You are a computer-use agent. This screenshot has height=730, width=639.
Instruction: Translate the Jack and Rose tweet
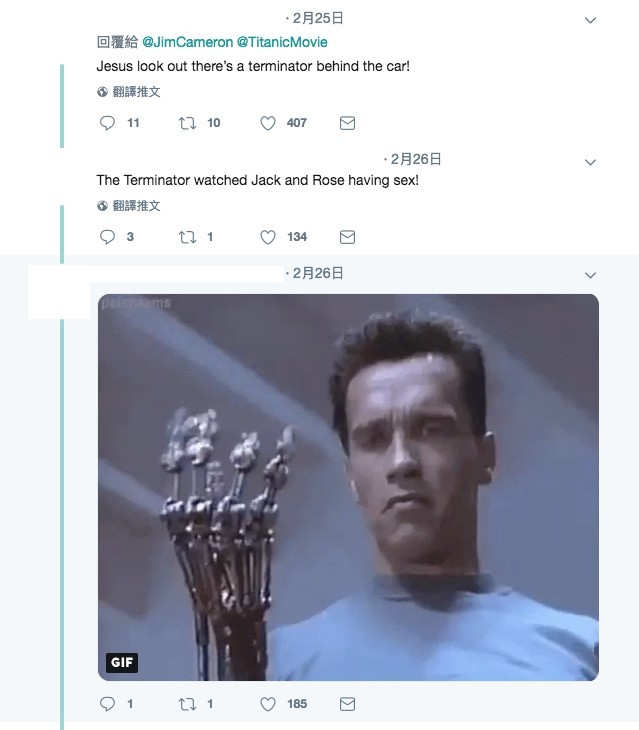[129, 206]
